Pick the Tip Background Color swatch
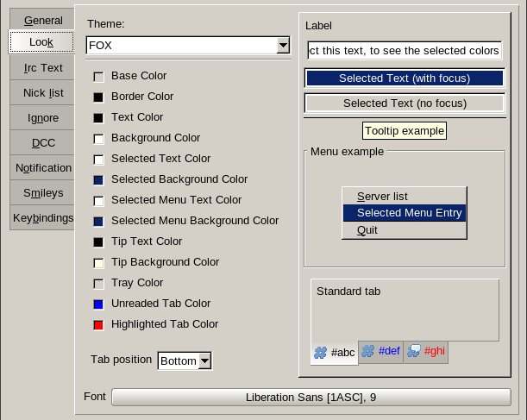 [98, 263]
